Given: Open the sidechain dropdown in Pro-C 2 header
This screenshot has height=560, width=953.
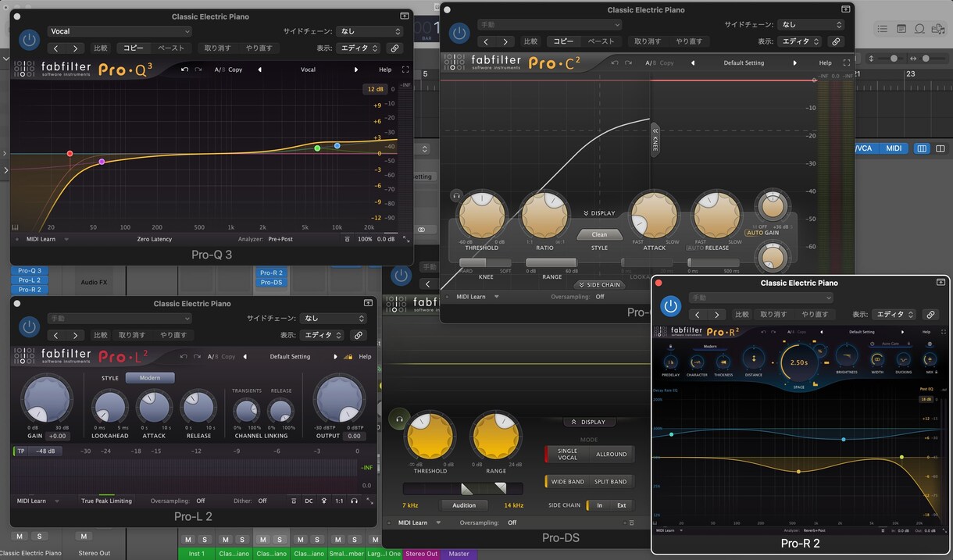Looking at the screenshot, I should [x=811, y=25].
